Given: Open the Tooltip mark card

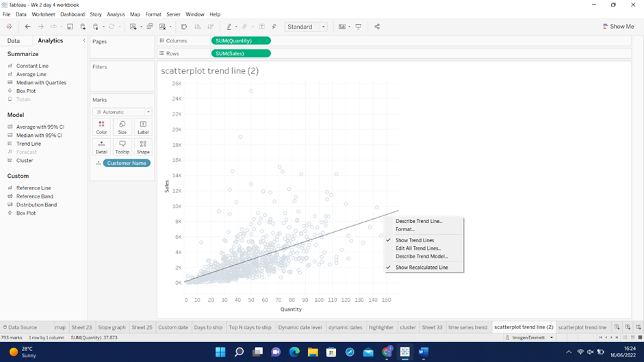Looking at the screenshot, I should point(122,147).
